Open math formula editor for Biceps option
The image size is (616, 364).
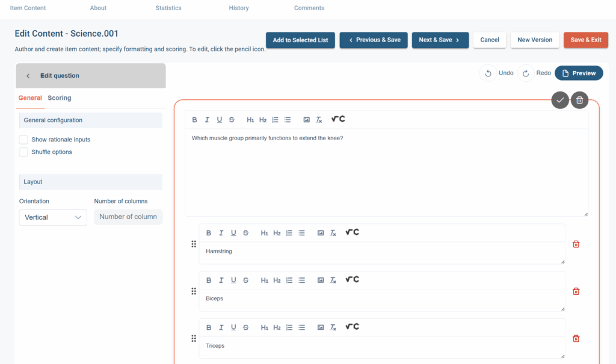point(352,280)
